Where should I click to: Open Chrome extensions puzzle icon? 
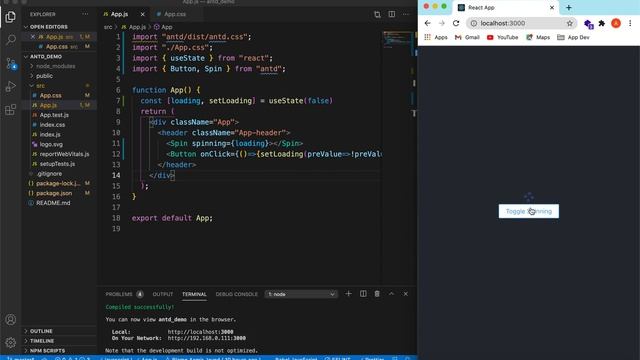pyautogui.click(x=602, y=23)
